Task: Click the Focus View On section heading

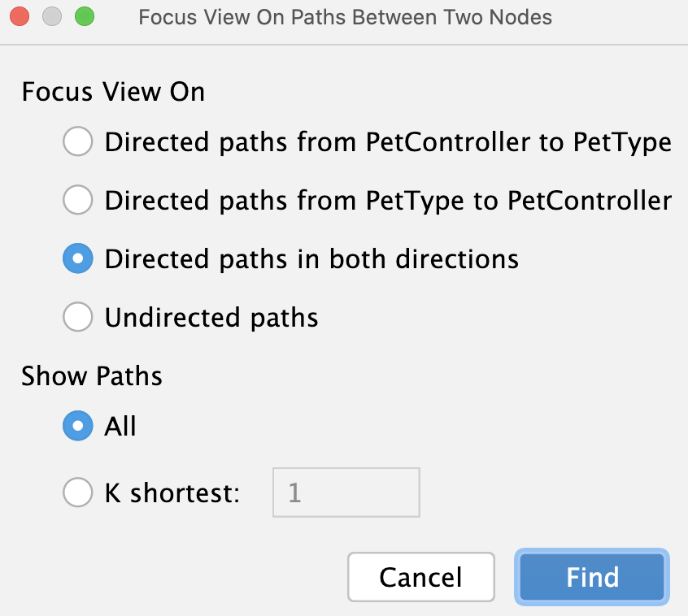Action: 112,92
